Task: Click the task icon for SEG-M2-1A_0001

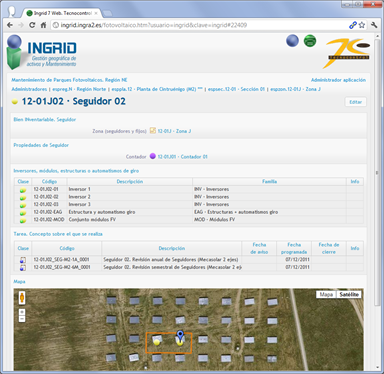Action: pyautogui.click(x=23, y=260)
